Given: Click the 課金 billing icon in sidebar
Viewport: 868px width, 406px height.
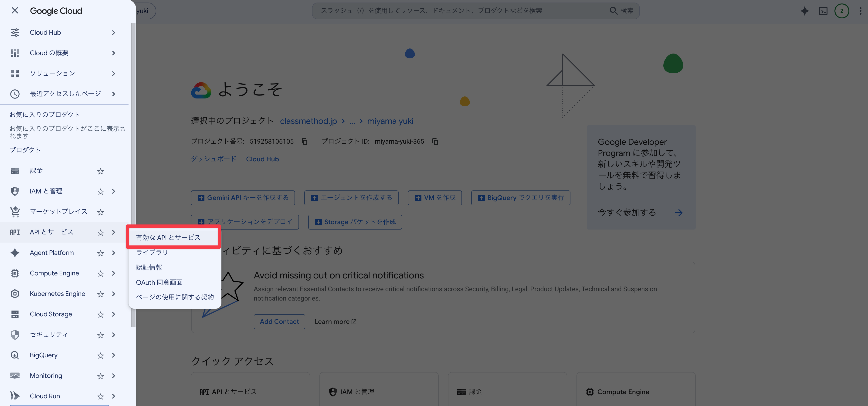Looking at the screenshot, I should point(14,171).
